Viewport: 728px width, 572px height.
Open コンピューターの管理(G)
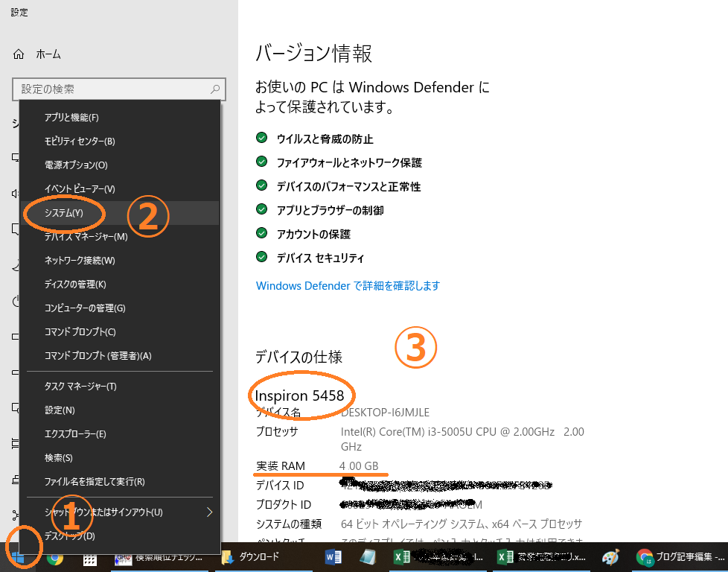coord(120,308)
